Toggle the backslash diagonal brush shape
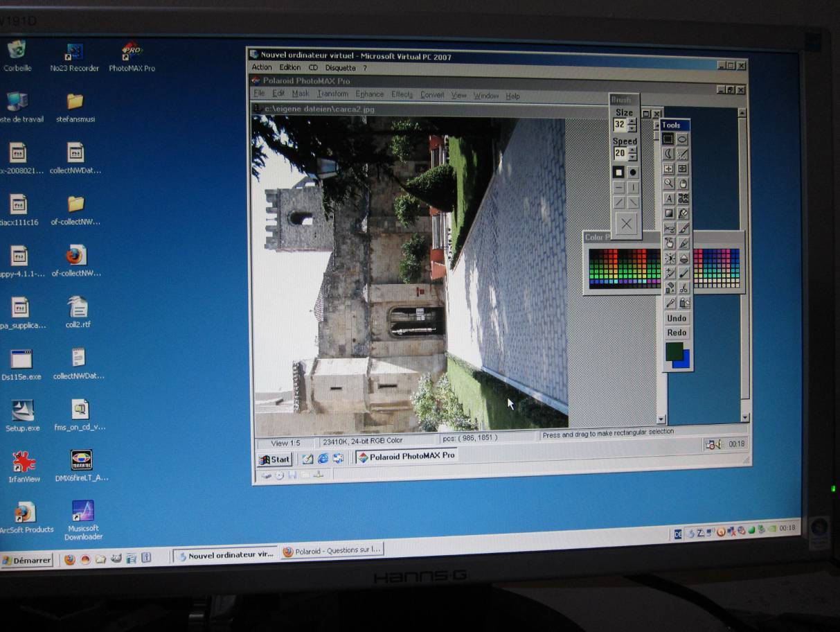840x632 pixels. pos(633,202)
